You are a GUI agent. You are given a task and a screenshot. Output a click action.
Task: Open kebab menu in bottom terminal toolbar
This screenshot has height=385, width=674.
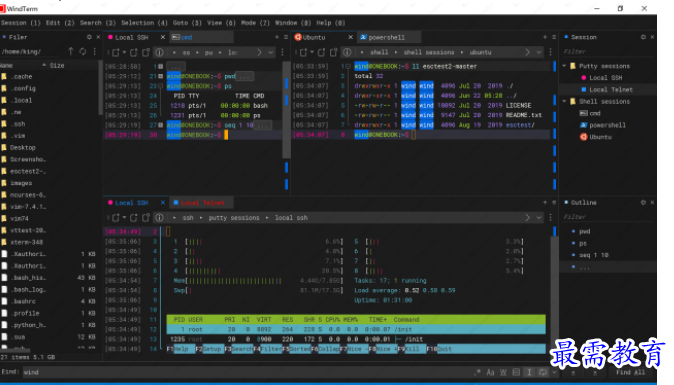[x=551, y=218]
